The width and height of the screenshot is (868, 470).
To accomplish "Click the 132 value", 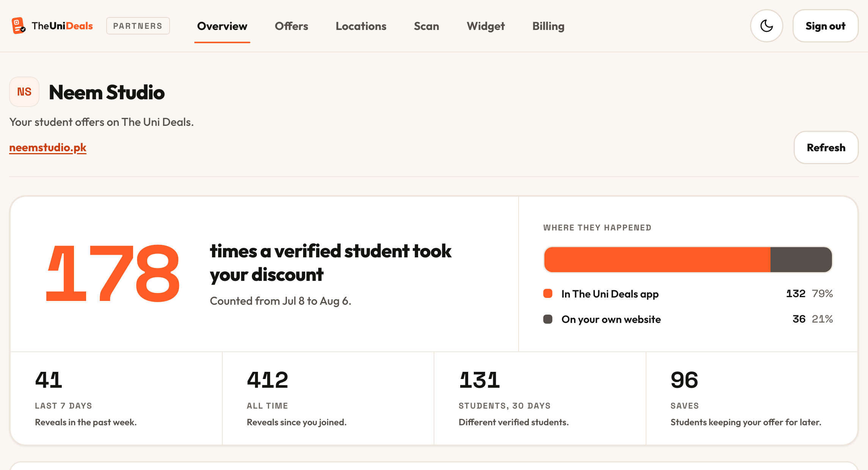I will [796, 294].
